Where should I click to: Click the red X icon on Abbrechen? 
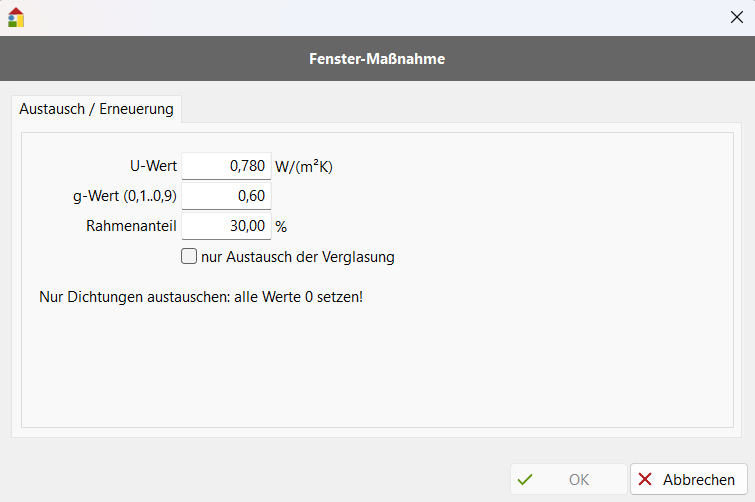pyautogui.click(x=645, y=479)
